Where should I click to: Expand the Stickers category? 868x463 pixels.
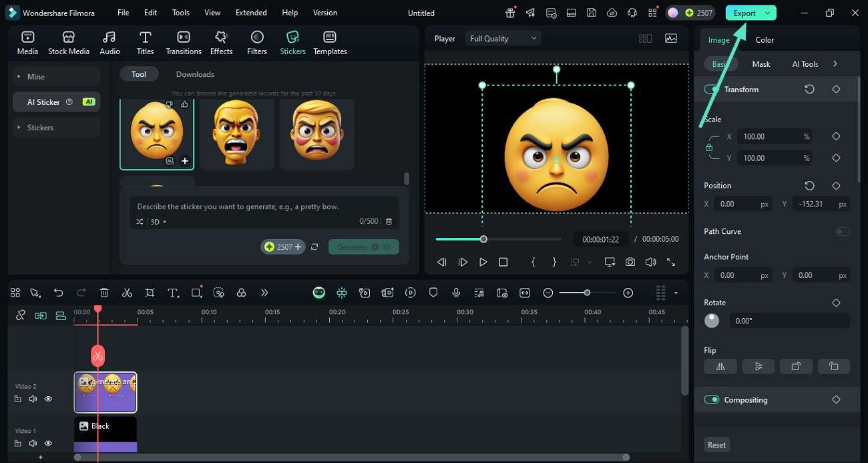(x=57, y=127)
